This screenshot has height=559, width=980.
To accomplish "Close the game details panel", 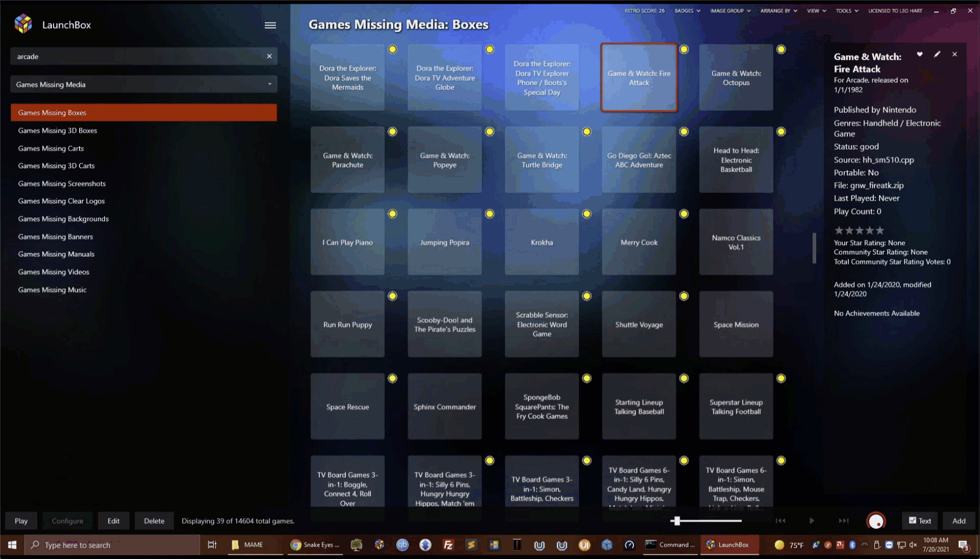I will coord(955,54).
